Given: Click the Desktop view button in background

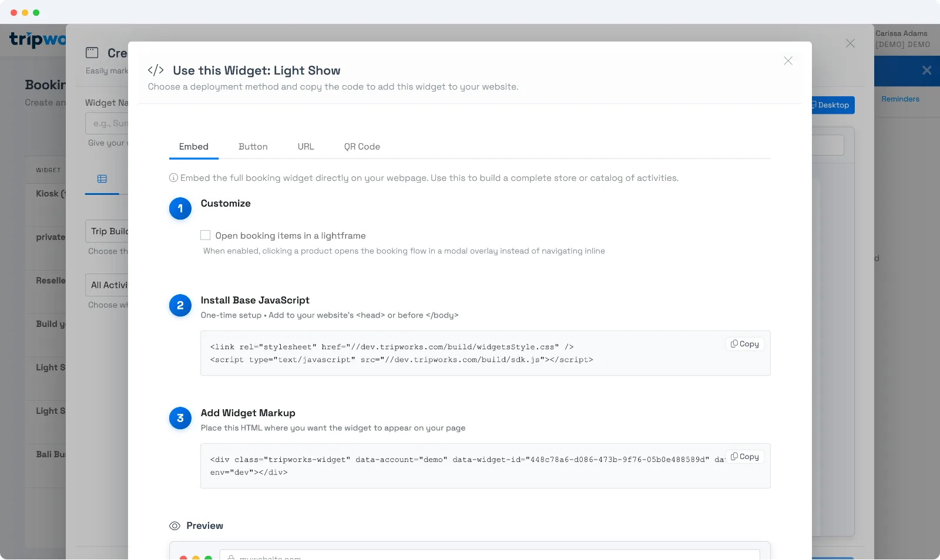Looking at the screenshot, I should [x=833, y=105].
